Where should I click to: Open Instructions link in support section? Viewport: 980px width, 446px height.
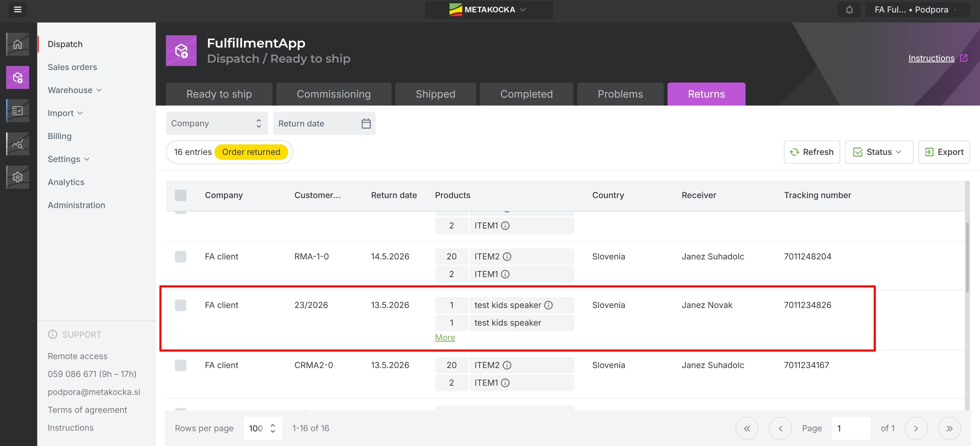[x=70, y=428]
